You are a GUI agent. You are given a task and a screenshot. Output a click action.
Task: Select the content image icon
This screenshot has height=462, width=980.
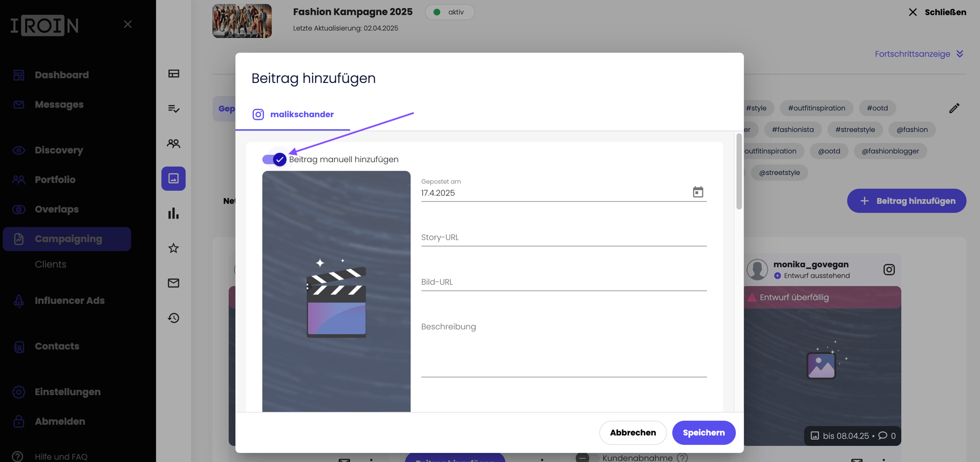pos(173,178)
